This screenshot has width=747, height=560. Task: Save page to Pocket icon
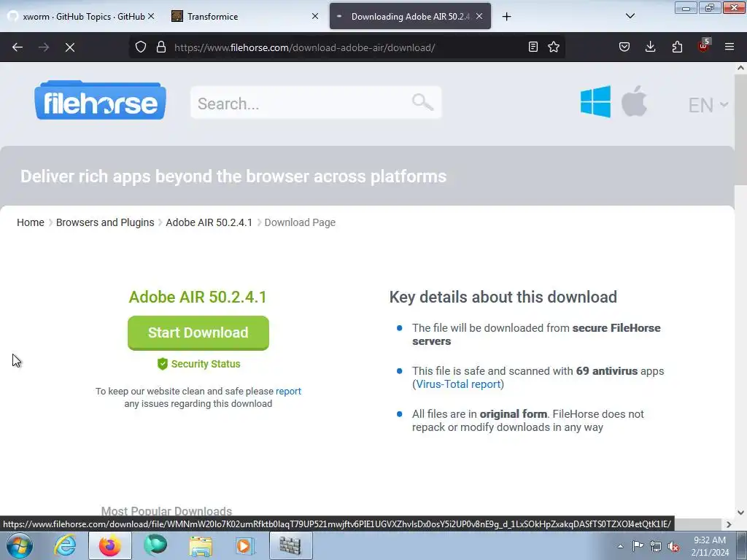[x=624, y=47]
